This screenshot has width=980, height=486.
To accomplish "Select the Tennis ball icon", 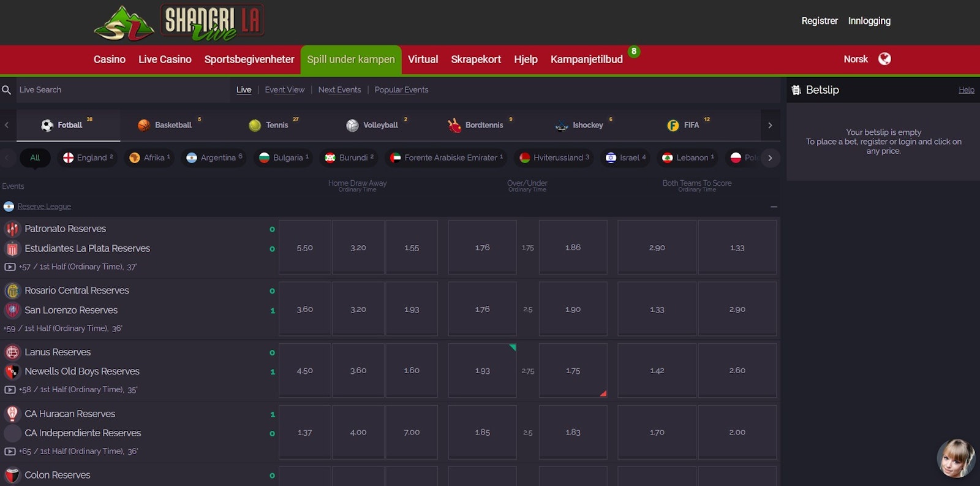I will coord(255,125).
